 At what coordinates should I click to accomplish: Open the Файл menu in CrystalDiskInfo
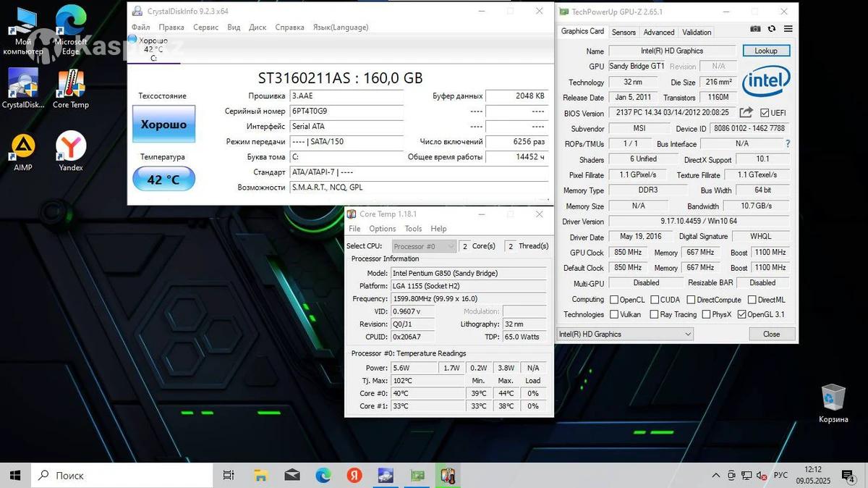(141, 27)
